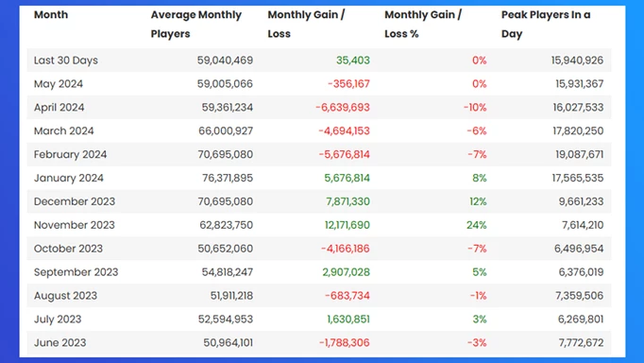
Task: Click peak players value 17,565,535
Action: pyautogui.click(x=578, y=178)
